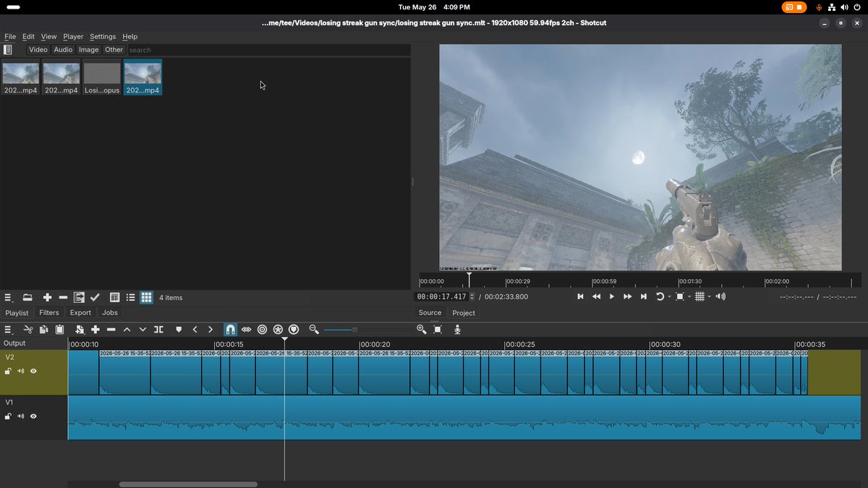Viewport: 868px width, 488px height.
Task: Click the timeline Overwrite down-arrow icon
Action: pyautogui.click(x=142, y=330)
